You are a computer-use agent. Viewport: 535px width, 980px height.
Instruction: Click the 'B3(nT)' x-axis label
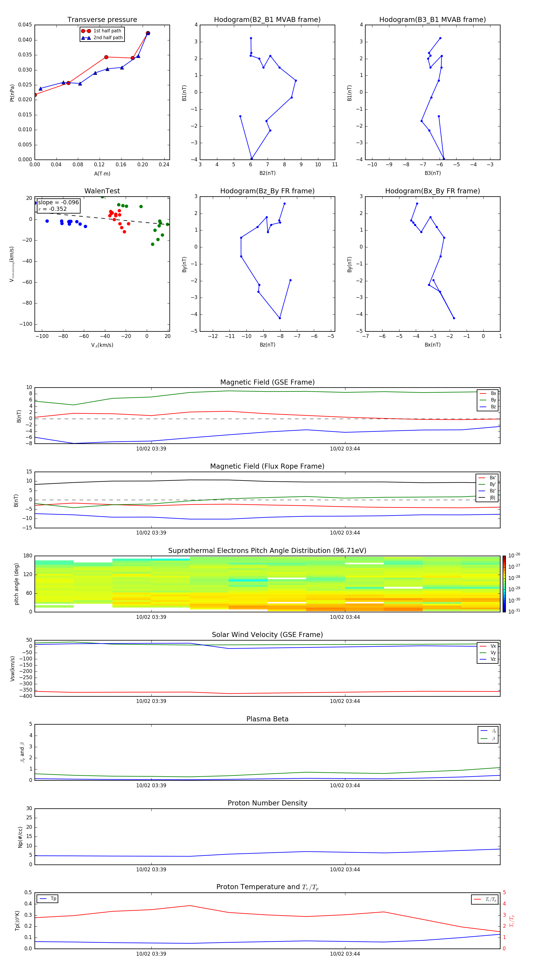[x=432, y=173]
